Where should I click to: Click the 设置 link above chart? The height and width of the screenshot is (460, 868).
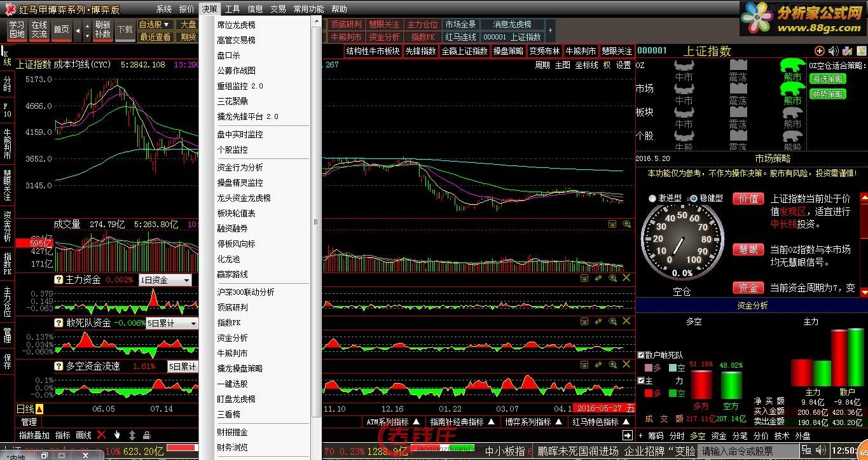click(623, 65)
